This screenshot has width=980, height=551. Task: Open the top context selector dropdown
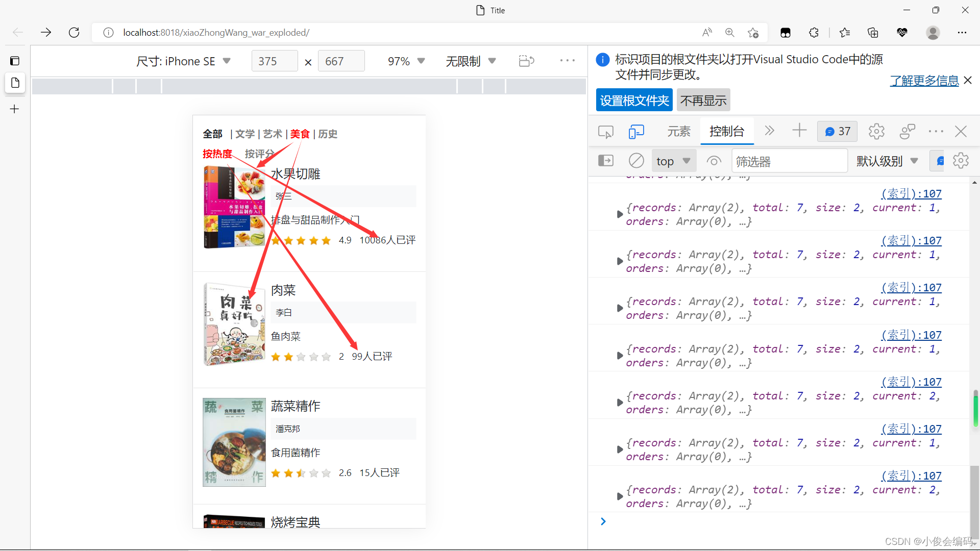[x=673, y=161]
